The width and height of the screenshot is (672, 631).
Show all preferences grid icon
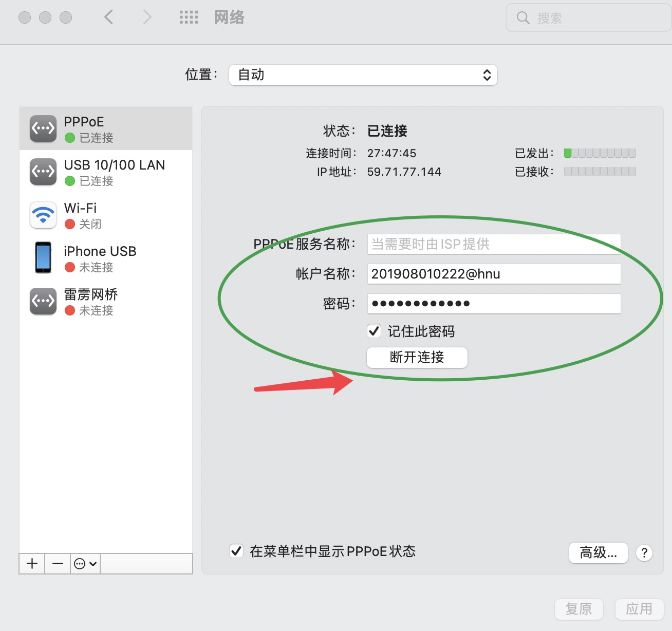pos(189,17)
